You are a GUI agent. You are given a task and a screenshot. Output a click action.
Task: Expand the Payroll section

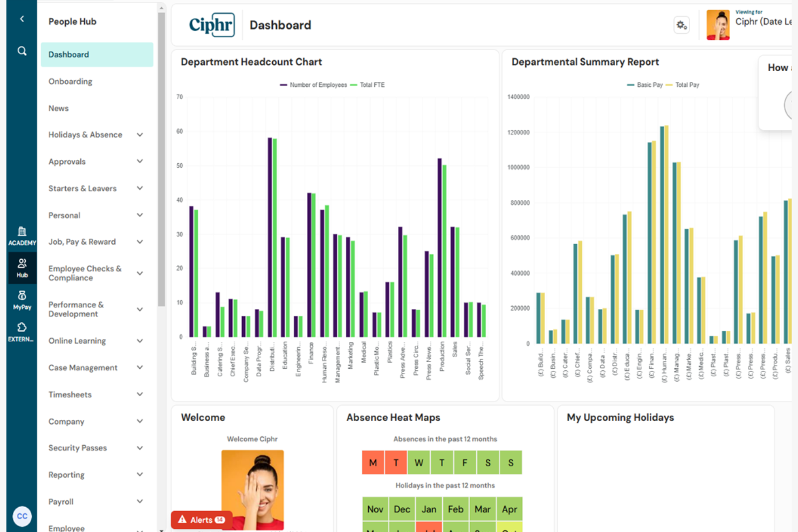tap(60, 502)
